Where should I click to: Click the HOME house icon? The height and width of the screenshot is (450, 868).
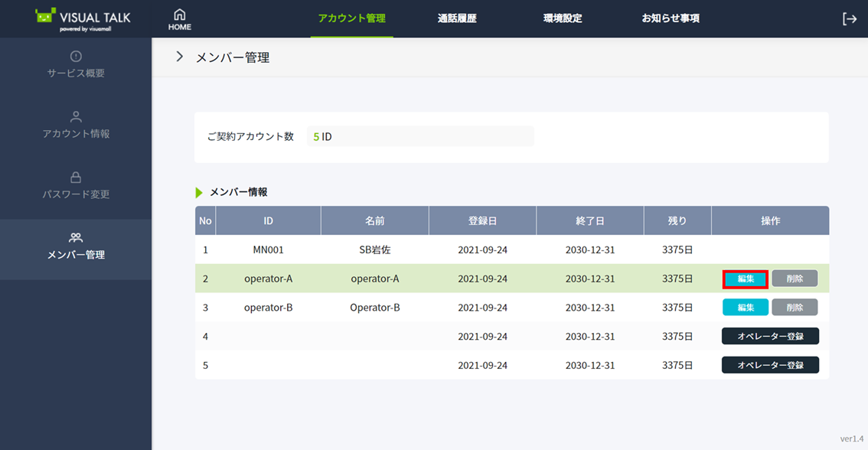pyautogui.click(x=180, y=15)
